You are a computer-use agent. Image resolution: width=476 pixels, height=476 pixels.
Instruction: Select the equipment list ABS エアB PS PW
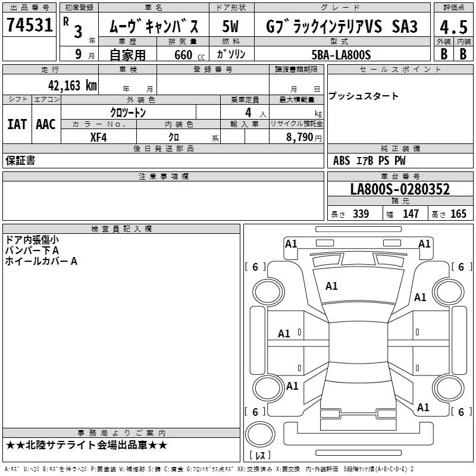[x=369, y=161]
